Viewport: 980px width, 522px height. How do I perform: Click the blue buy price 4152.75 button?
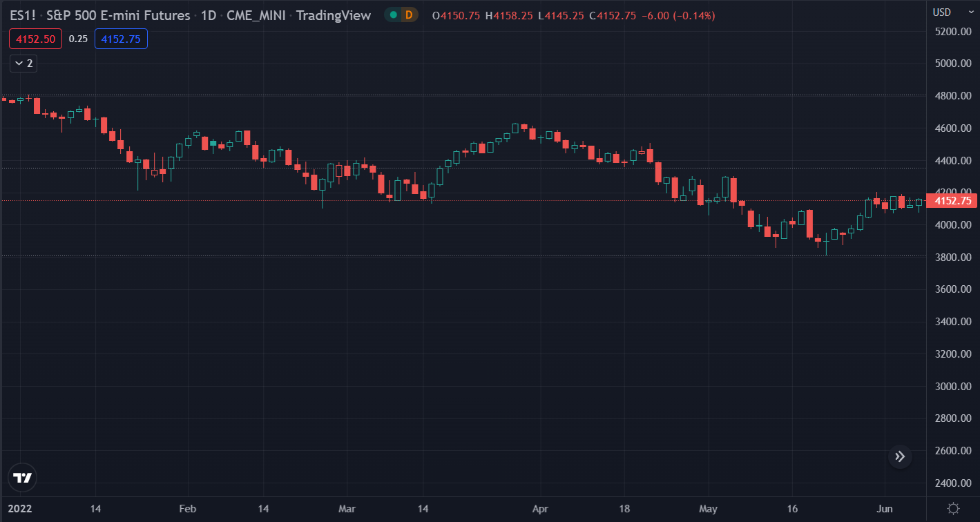tap(121, 39)
